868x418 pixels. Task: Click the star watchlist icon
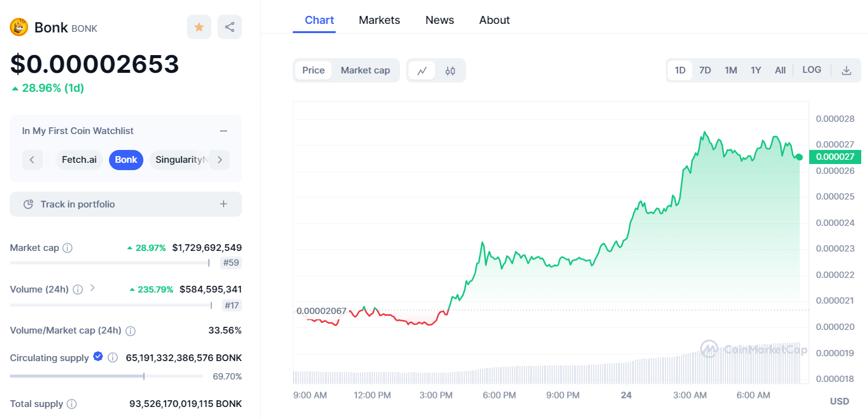click(x=199, y=27)
